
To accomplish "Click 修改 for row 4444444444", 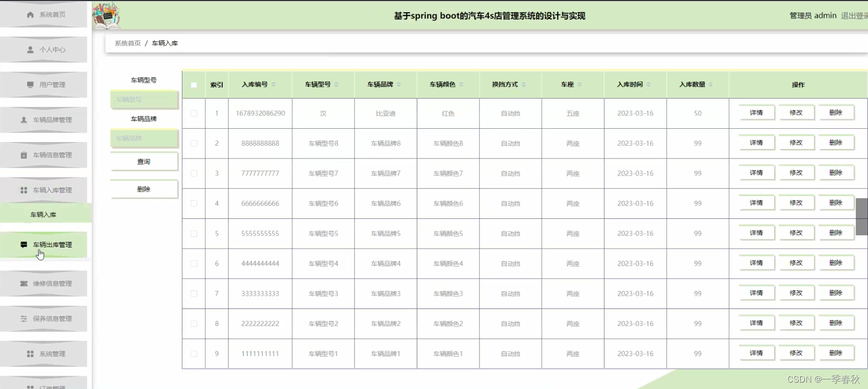I will pos(796,263).
